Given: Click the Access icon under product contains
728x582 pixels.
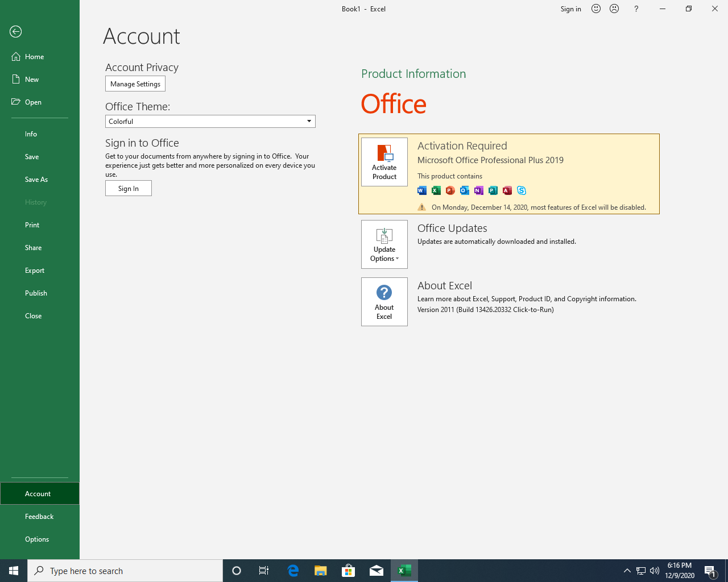Looking at the screenshot, I should tap(507, 190).
